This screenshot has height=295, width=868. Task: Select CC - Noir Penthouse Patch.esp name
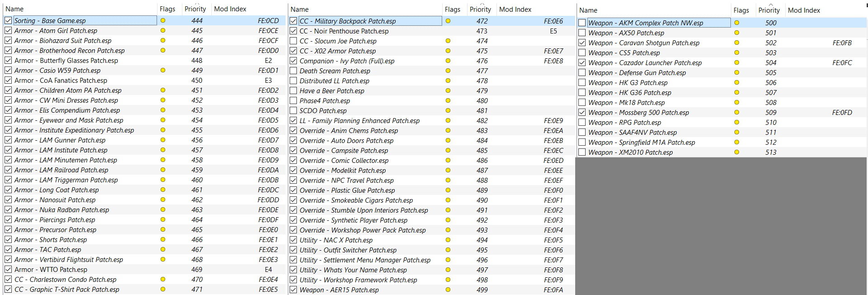pyautogui.click(x=344, y=31)
